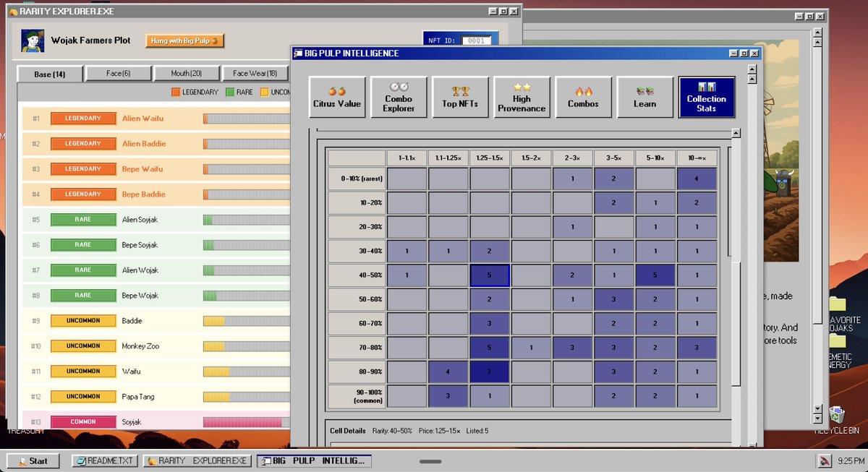
Task: Select the Mouth (20) trait tab
Action: point(187,73)
